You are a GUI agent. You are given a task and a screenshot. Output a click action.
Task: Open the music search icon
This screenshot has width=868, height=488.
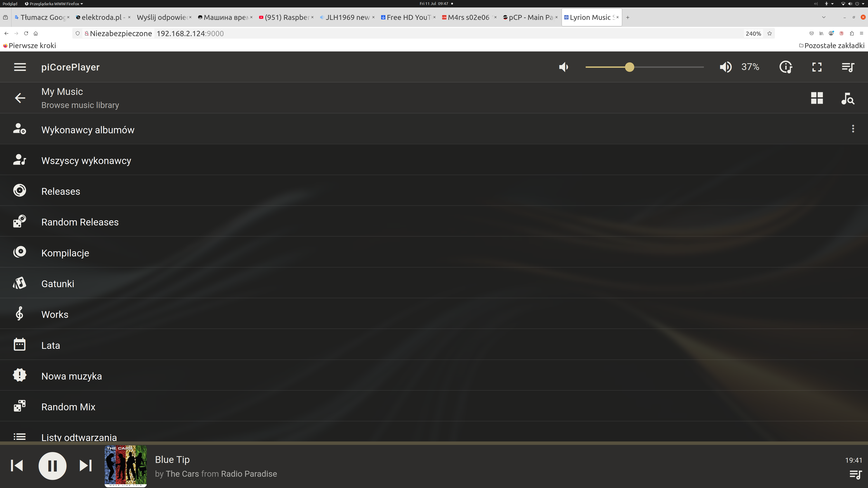(x=848, y=98)
